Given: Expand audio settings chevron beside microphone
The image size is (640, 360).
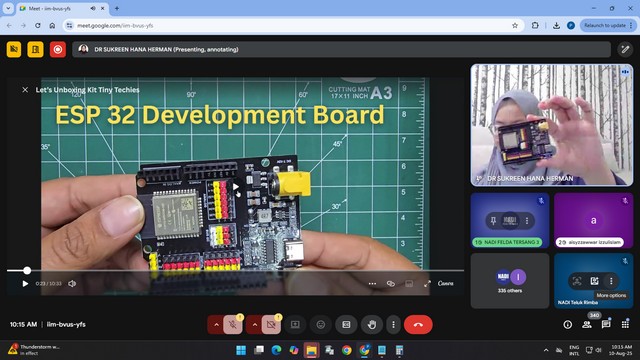Looking at the screenshot, I should [x=216, y=324].
